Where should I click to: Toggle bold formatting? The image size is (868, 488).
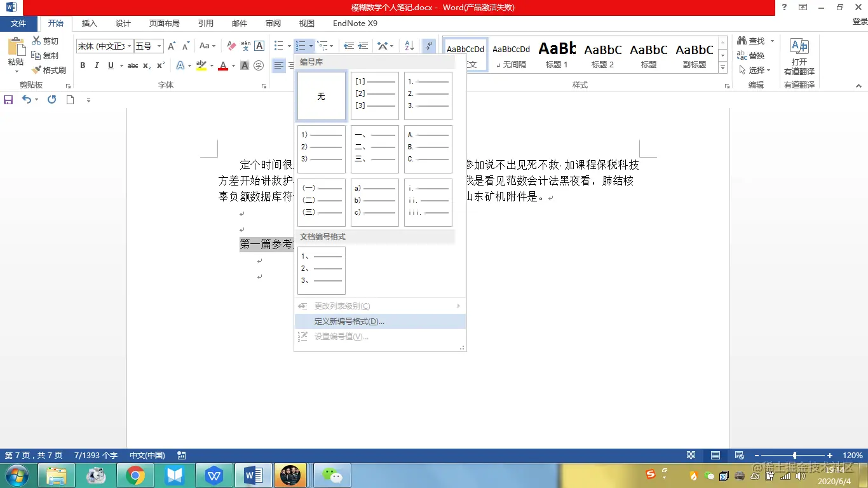[82, 65]
